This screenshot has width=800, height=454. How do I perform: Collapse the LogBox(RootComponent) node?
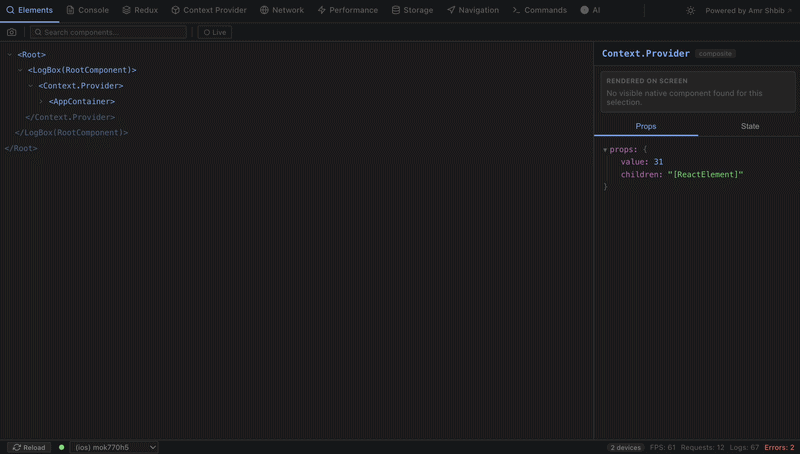[20, 70]
